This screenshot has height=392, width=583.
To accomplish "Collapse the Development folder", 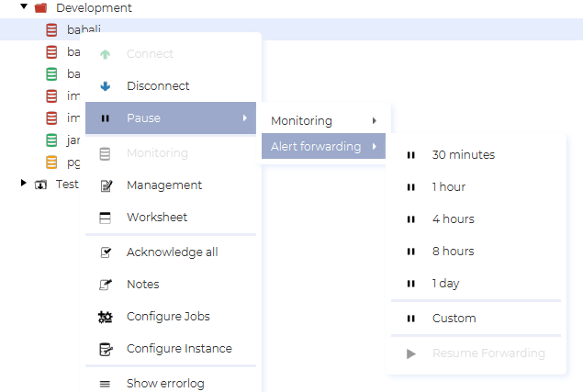I will pos(24,7).
